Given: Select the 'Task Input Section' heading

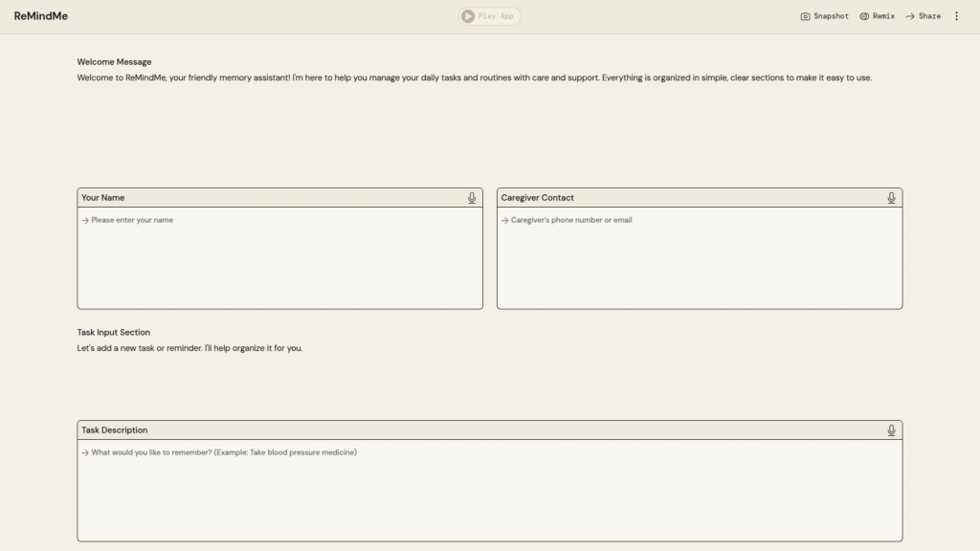Looking at the screenshot, I should pyautogui.click(x=113, y=333).
